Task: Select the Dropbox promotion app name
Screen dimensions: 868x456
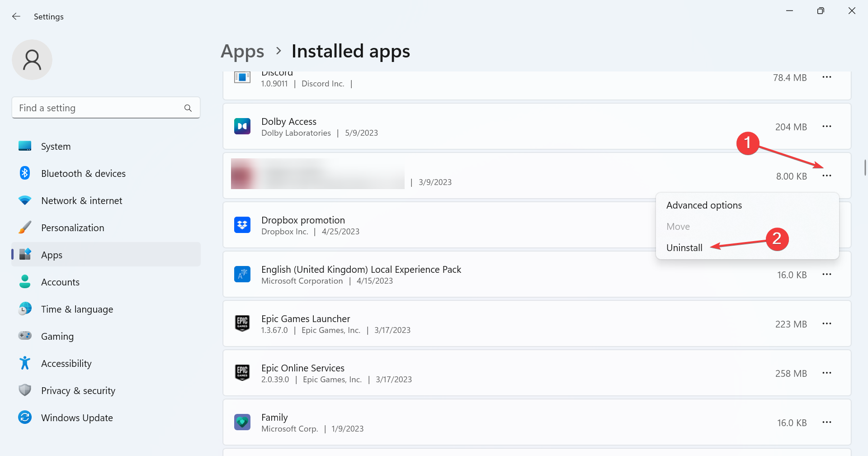Action: (303, 220)
